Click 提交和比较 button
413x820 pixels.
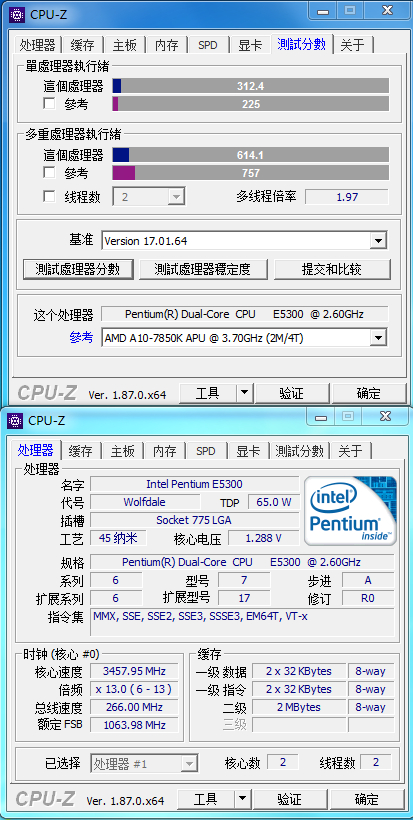[331, 269]
